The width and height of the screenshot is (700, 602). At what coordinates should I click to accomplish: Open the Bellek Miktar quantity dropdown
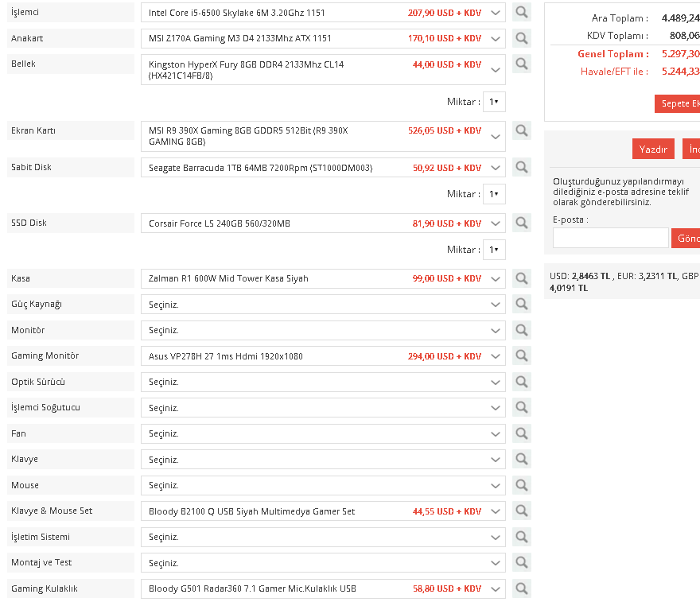tap(494, 102)
